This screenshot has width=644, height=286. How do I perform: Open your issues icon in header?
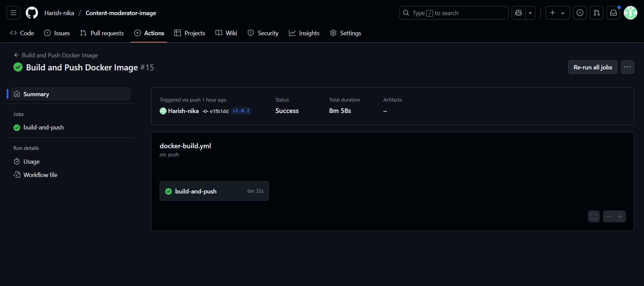(x=580, y=13)
